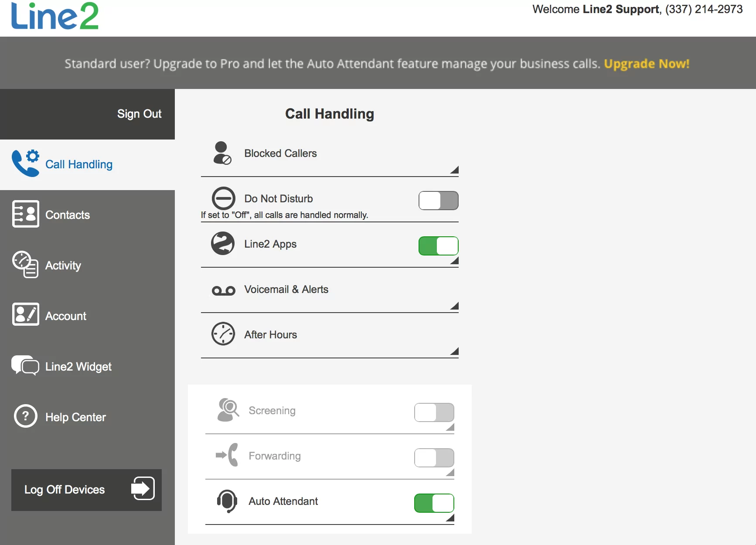756x545 pixels.
Task: Toggle the Screening switch
Action: pyautogui.click(x=434, y=412)
